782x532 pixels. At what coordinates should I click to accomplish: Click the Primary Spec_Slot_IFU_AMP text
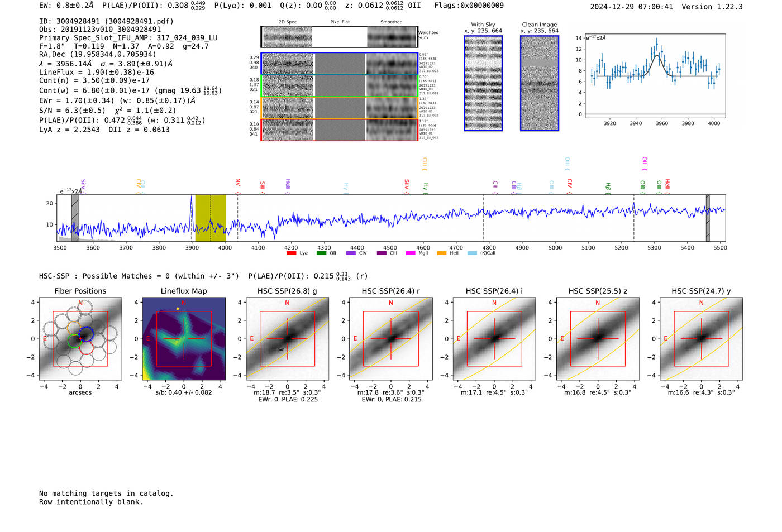pos(128,38)
